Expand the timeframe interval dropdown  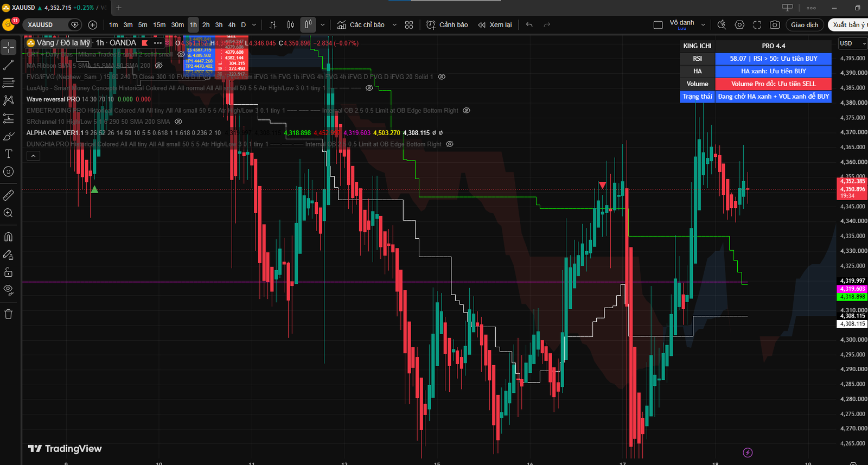(254, 25)
